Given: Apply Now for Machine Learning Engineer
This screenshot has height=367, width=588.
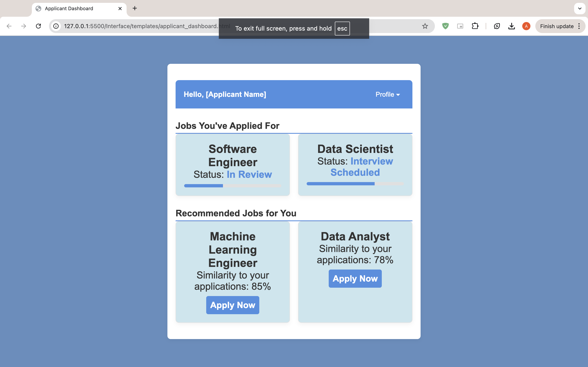Looking at the screenshot, I should 233,305.
